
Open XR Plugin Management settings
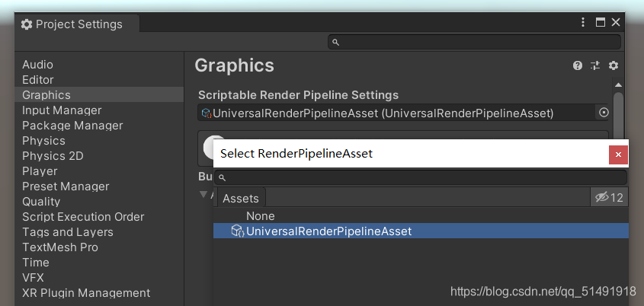[x=99, y=293]
